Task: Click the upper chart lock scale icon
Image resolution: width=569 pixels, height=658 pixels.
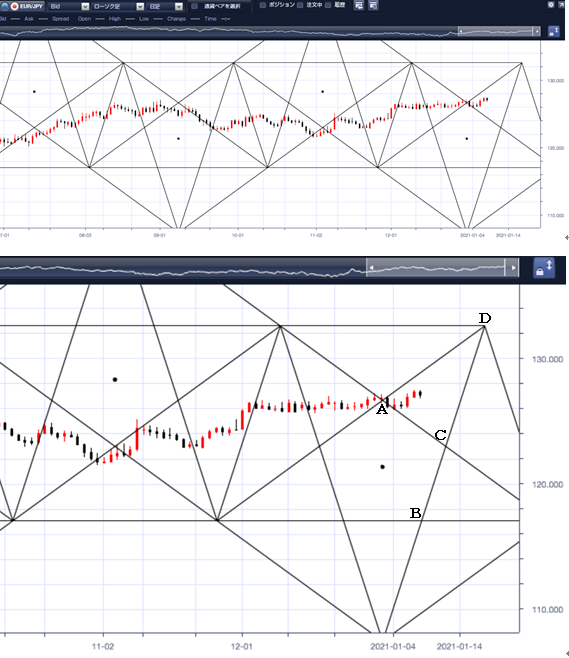Action: tap(553, 31)
